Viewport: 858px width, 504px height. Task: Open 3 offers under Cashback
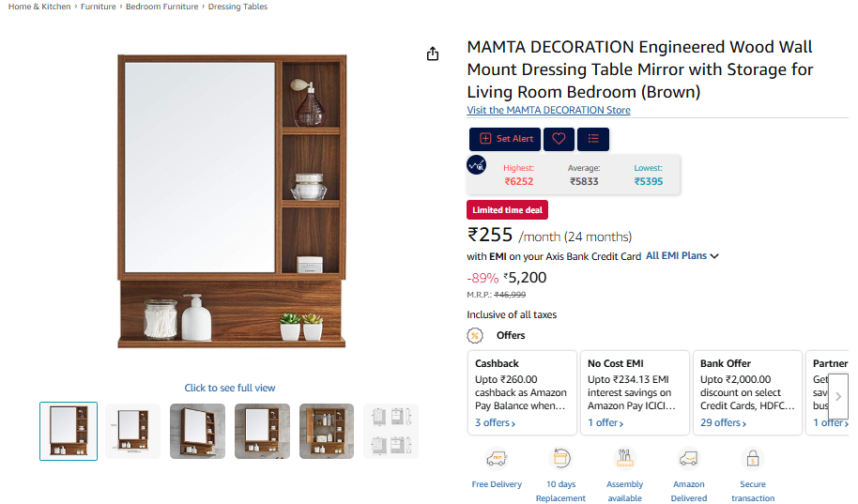pyautogui.click(x=495, y=423)
